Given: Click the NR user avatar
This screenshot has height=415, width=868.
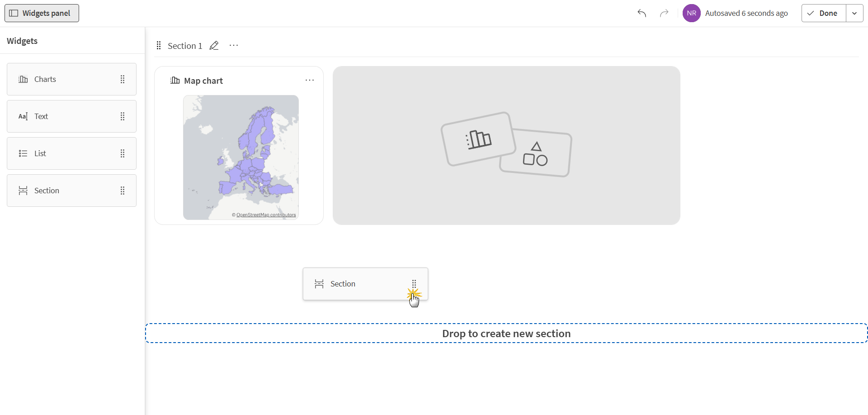Looking at the screenshot, I should point(691,13).
